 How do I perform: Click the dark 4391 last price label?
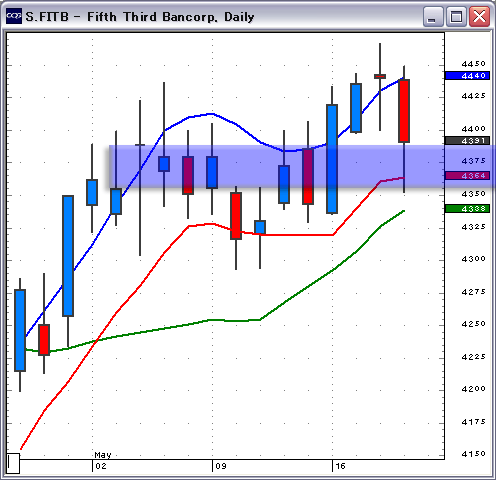coord(467,140)
